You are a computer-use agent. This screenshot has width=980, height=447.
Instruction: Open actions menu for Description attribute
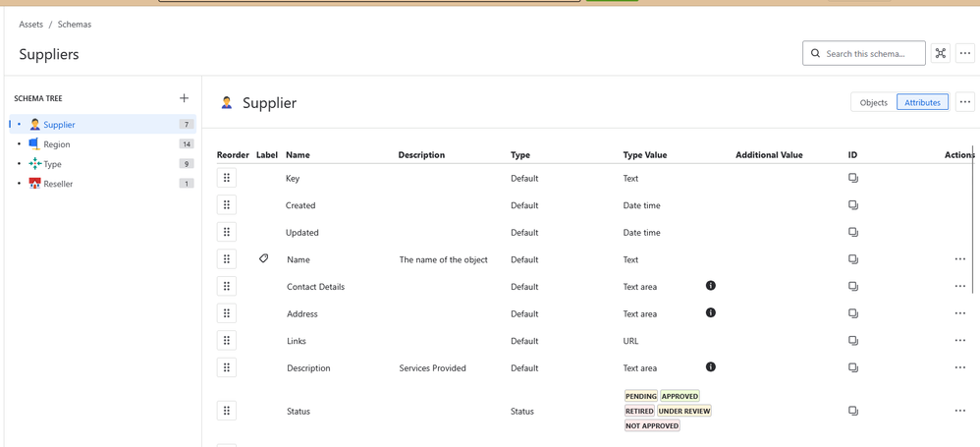pyautogui.click(x=960, y=367)
